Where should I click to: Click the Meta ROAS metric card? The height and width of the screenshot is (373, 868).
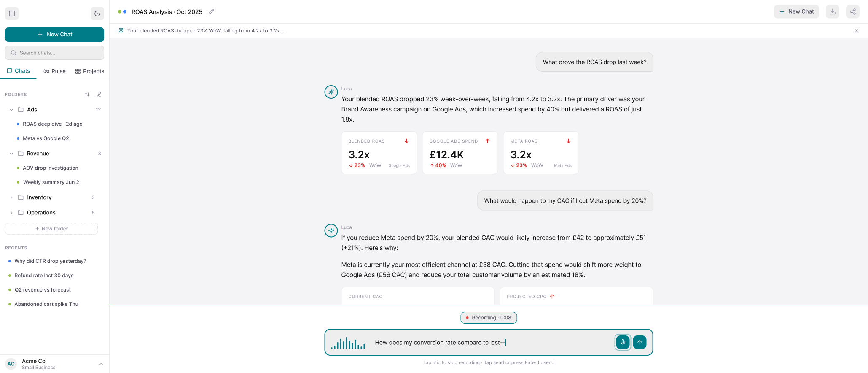tap(541, 153)
